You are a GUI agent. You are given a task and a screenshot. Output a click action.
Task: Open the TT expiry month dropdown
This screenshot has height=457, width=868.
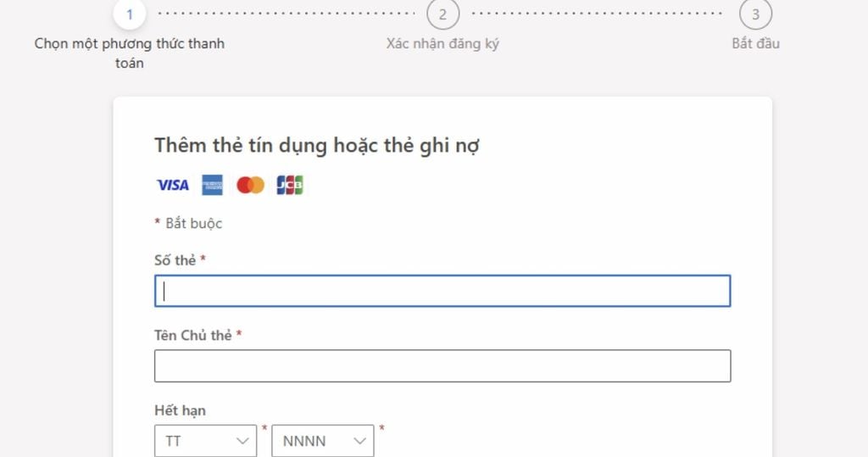click(205, 441)
